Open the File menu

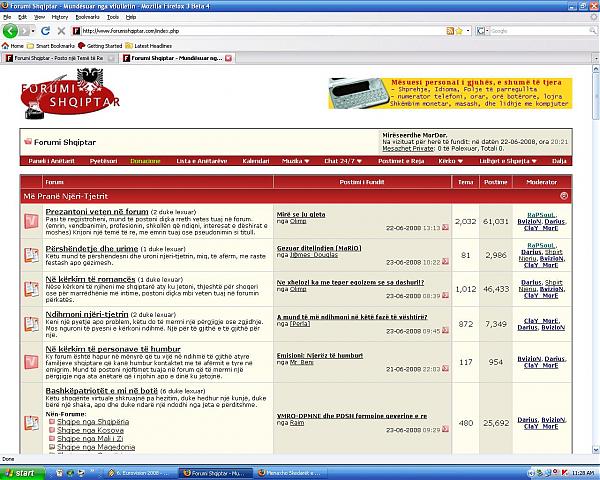[x=7, y=17]
